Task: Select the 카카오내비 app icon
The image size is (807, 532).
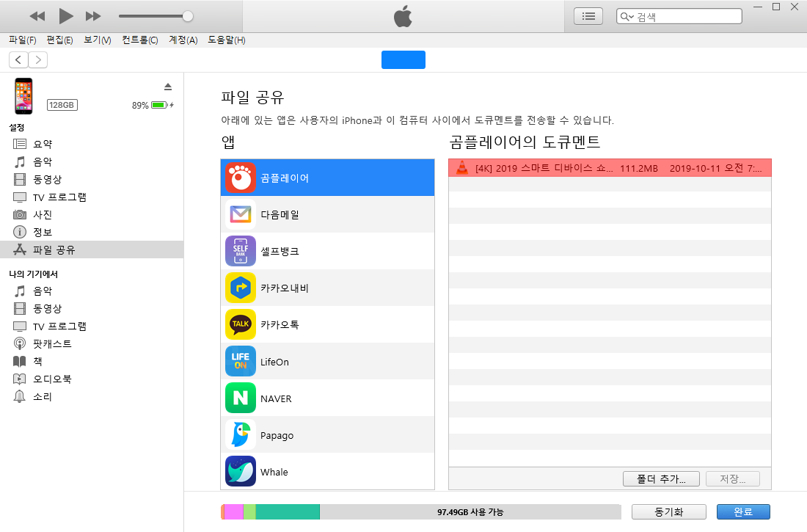Action: click(240, 288)
